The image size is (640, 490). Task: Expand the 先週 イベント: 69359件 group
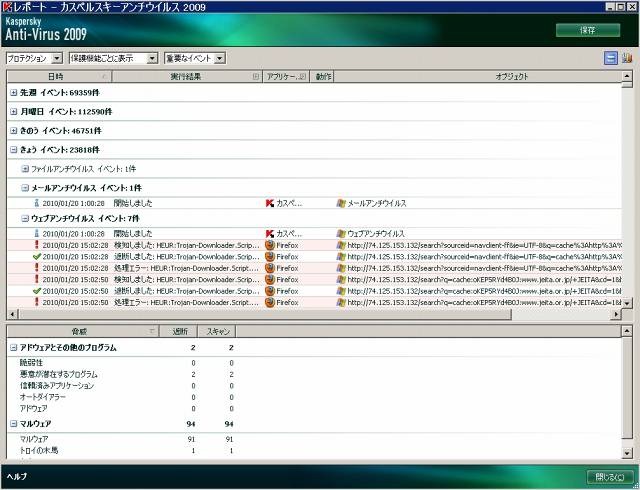13,93
